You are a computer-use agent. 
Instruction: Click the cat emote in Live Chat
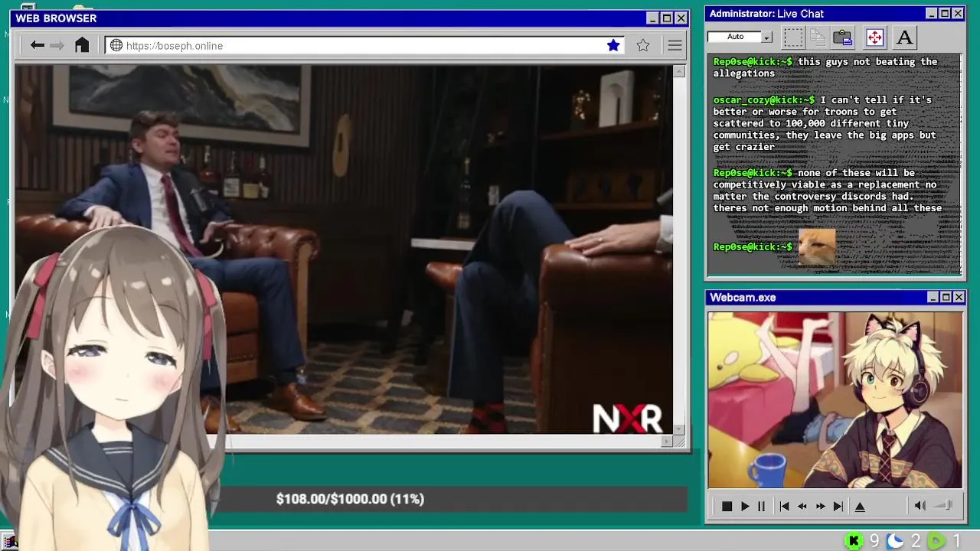pyautogui.click(x=816, y=248)
